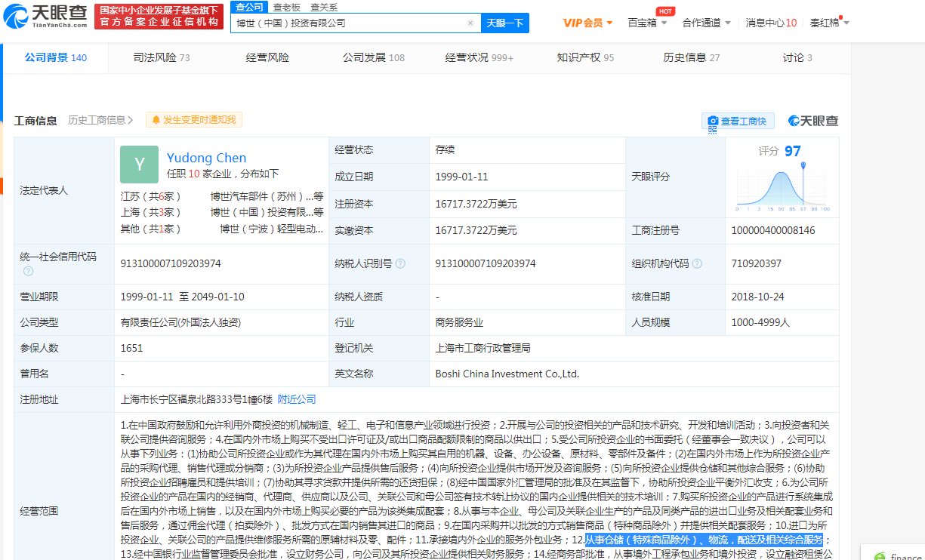Click help icon beside 统一社会信用代码
This screenshot has height=560, width=925.
pos(28,271)
